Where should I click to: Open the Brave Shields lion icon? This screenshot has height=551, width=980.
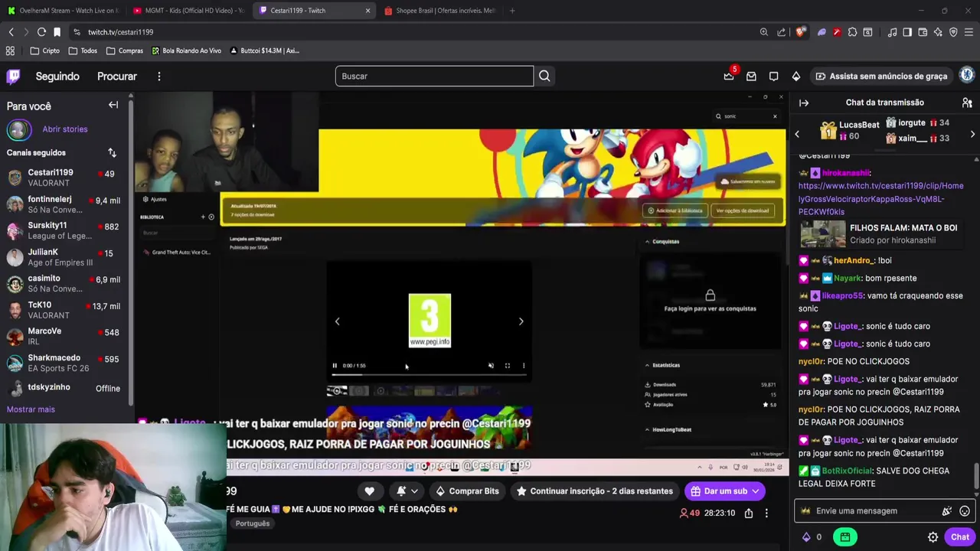pos(801,32)
